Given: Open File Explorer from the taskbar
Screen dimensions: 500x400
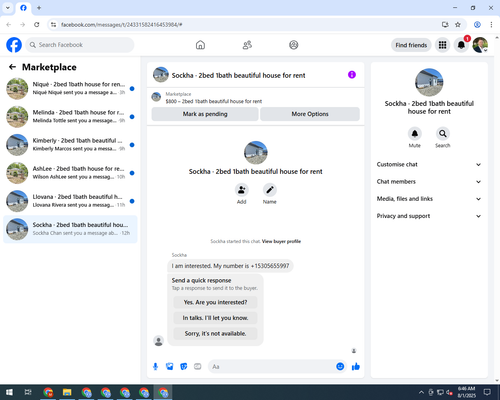Looking at the screenshot, I should pyautogui.click(x=67, y=392).
